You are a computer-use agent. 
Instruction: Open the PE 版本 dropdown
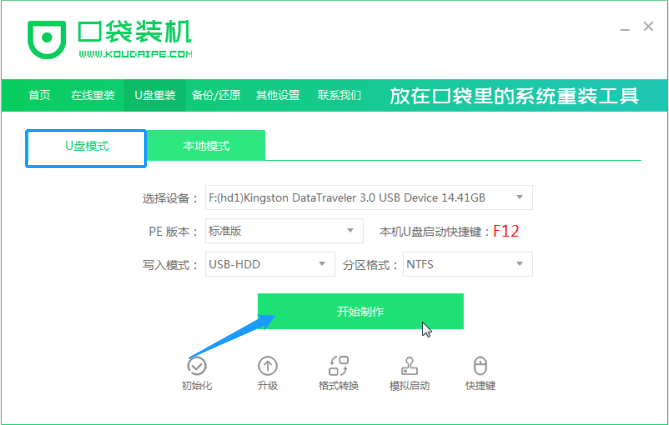pyautogui.click(x=350, y=231)
